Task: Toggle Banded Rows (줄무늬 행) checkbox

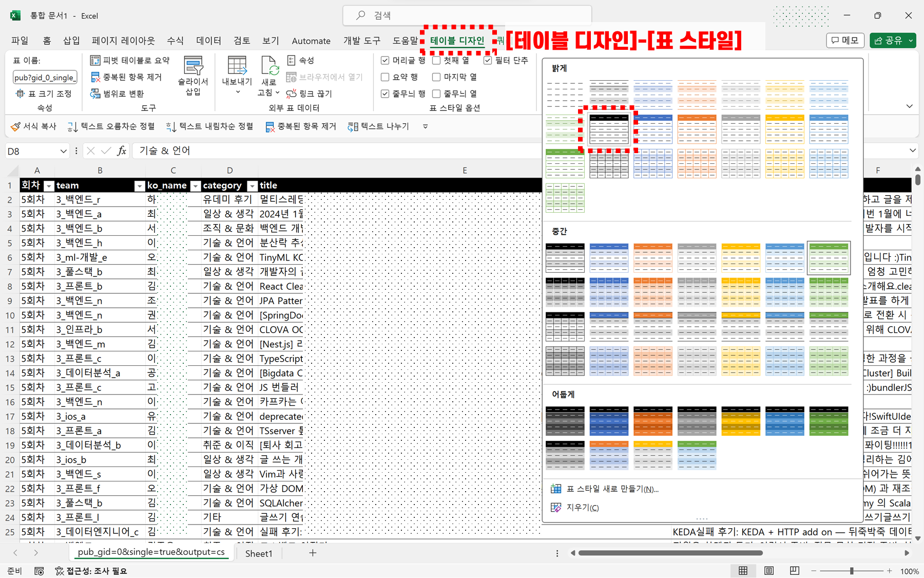Action: pos(385,94)
